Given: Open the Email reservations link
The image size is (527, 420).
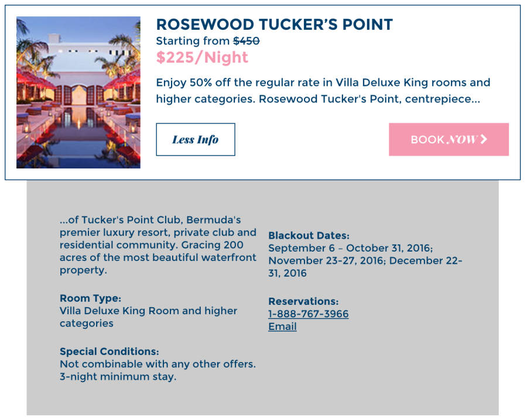Looking at the screenshot, I should (x=282, y=326).
